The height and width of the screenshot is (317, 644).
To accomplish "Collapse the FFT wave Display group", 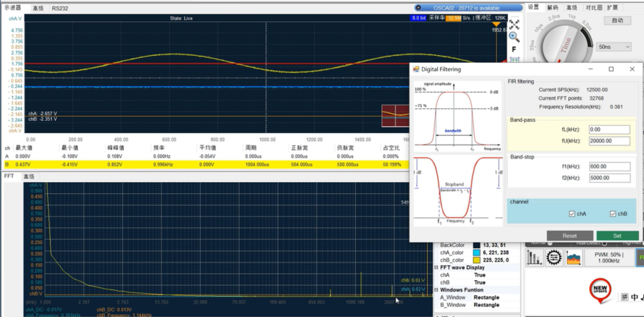I will click(x=436, y=267).
